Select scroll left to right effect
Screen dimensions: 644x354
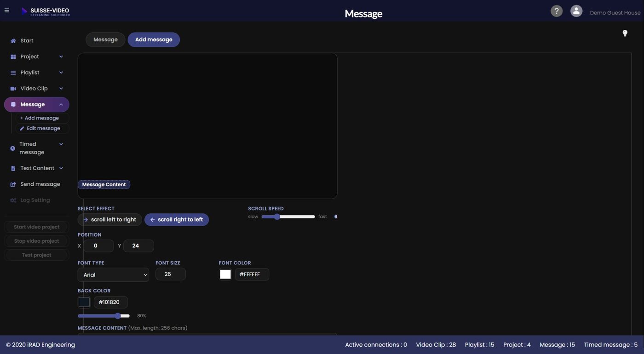[x=109, y=220]
